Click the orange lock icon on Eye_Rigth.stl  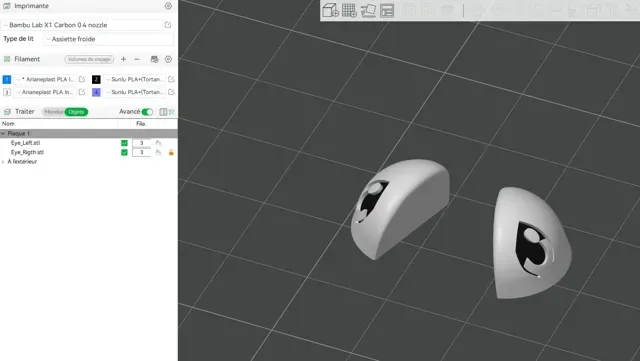171,152
